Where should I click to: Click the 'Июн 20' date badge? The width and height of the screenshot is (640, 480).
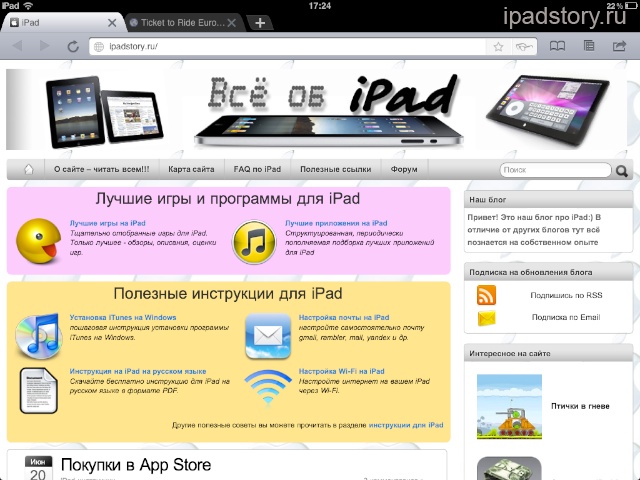(38, 468)
